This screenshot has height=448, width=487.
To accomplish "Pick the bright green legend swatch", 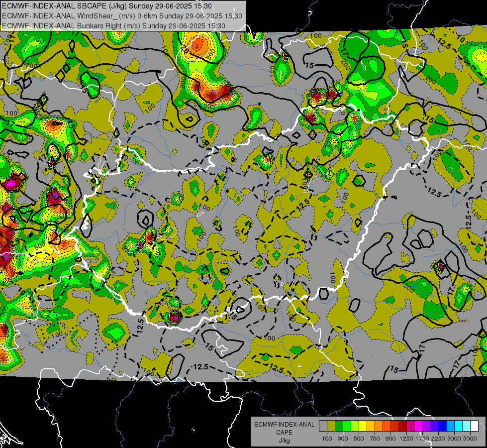I will coord(347,426).
